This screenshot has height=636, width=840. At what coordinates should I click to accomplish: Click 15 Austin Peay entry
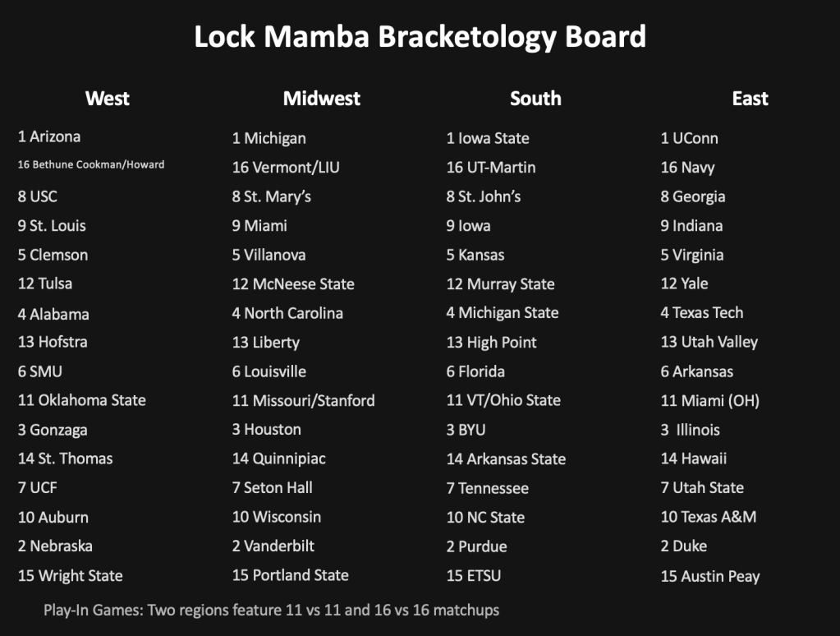coord(709,576)
